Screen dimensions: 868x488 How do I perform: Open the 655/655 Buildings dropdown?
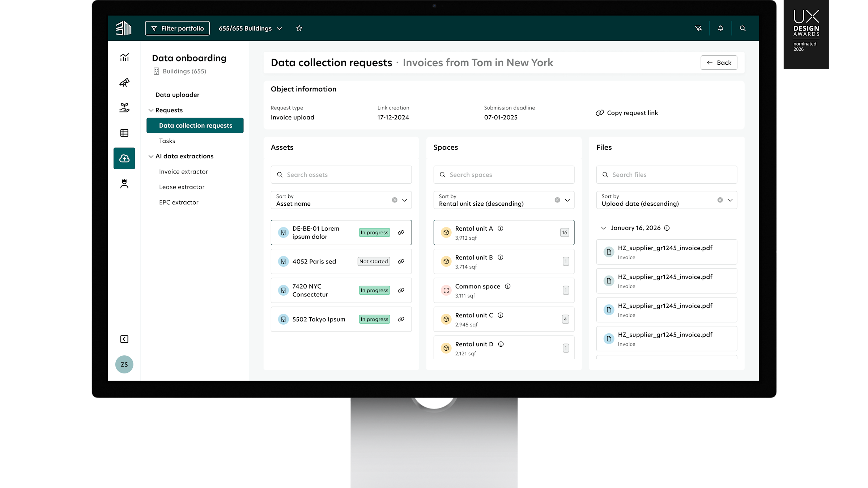coord(250,28)
